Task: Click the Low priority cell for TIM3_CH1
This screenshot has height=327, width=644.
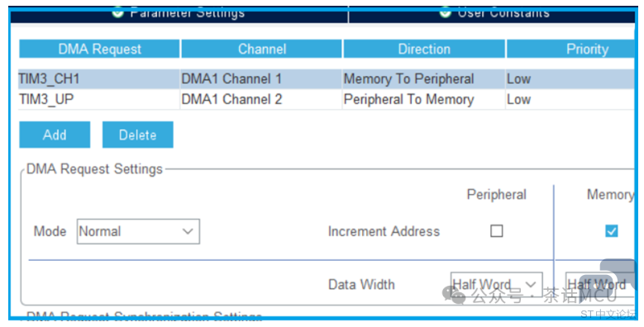Action: point(570,78)
